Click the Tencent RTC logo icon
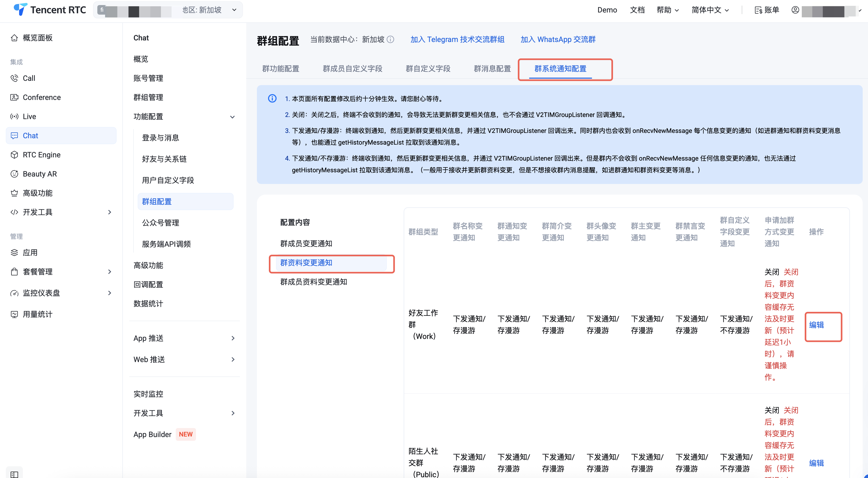 pyautogui.click(x=20, y=9)
